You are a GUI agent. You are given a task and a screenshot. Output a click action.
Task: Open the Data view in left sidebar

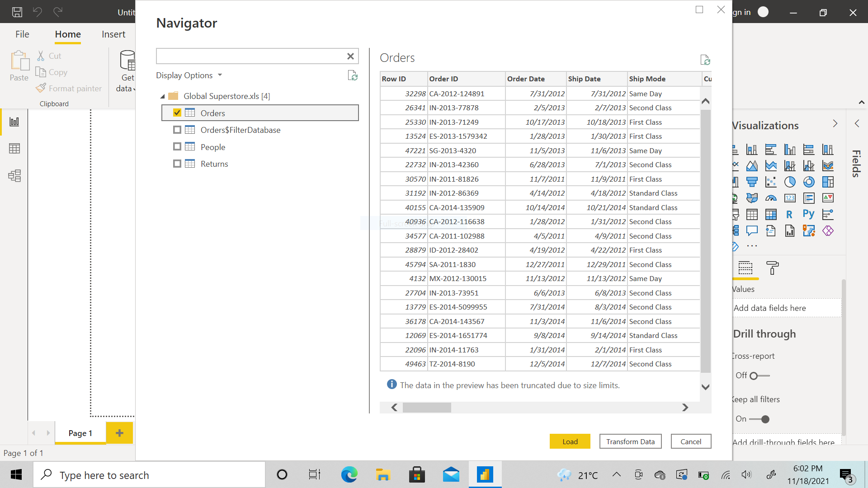(x=14, y=148)
